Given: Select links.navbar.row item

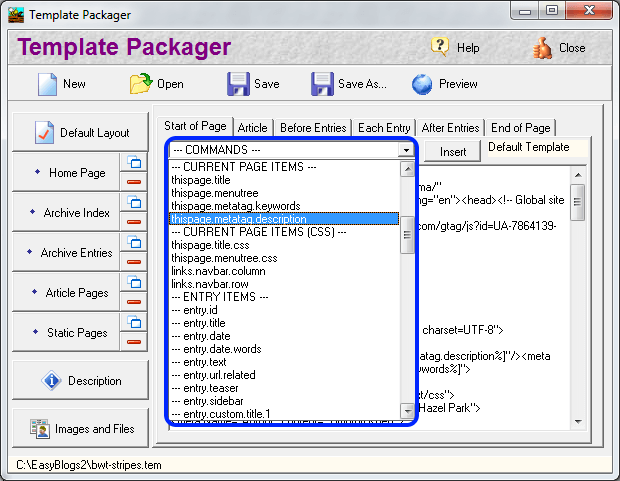Looking at the screenshot, I should [x=284, y=284].
